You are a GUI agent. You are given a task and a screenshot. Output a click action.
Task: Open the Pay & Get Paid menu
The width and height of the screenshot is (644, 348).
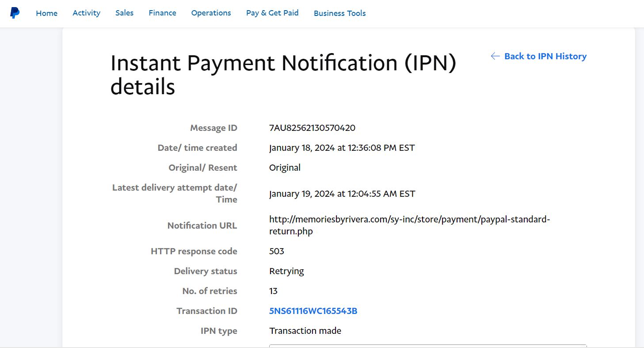pos(272,13)
